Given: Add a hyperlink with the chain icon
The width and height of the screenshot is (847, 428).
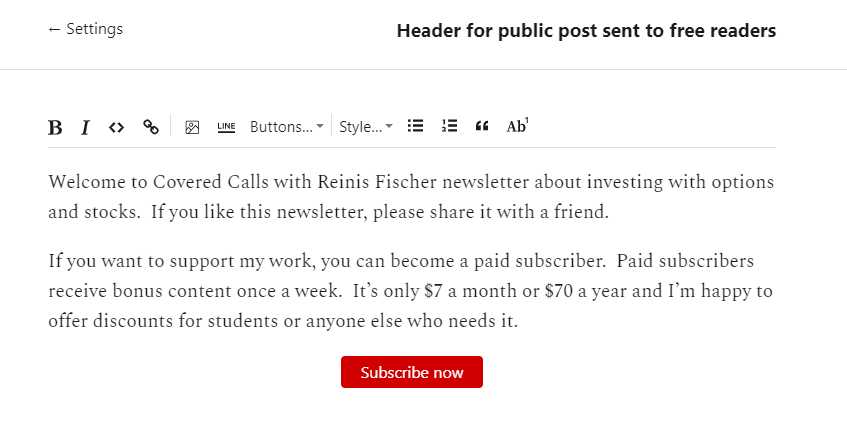Looking at the screenshot, I should (x=151, y=127).
